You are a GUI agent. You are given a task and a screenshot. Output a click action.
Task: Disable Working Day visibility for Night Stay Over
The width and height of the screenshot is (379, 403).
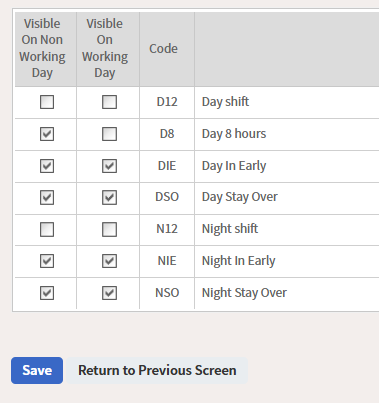point(109,293)
